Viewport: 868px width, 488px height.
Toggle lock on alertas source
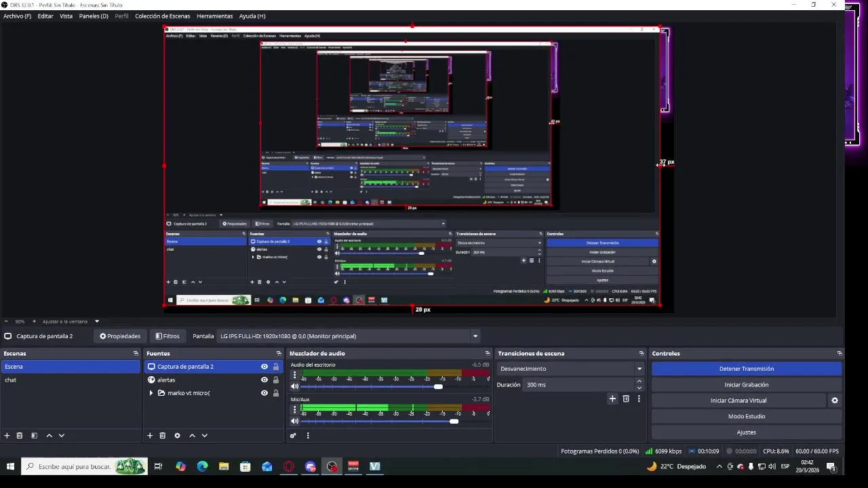(276, 380)
